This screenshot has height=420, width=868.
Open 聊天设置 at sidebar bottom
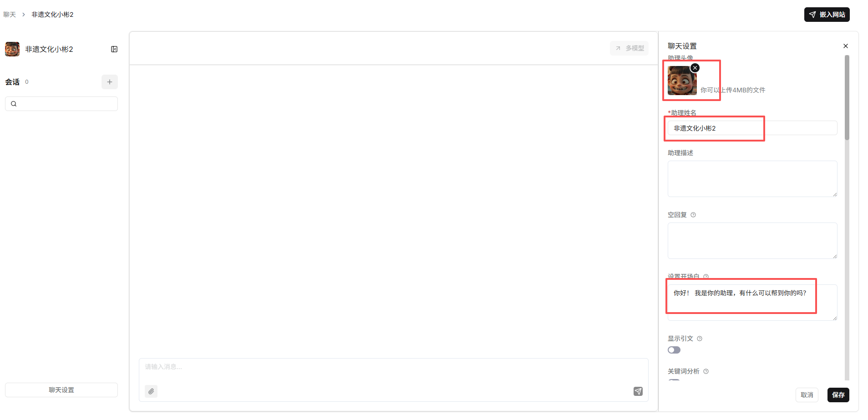(x=61, y=390)
